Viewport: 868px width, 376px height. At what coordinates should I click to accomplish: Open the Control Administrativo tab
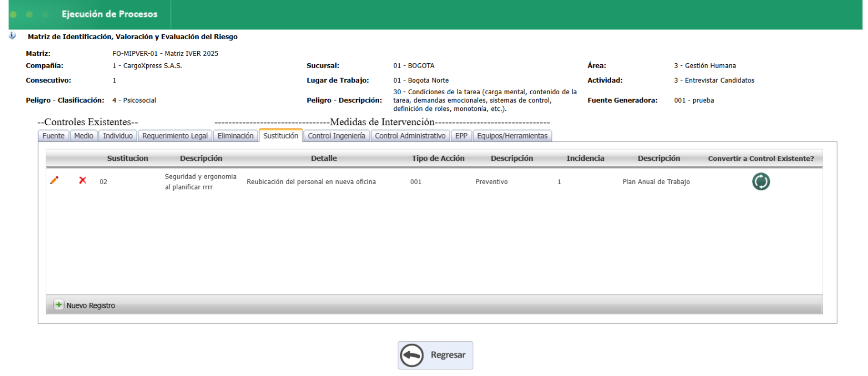coord(410,136)
